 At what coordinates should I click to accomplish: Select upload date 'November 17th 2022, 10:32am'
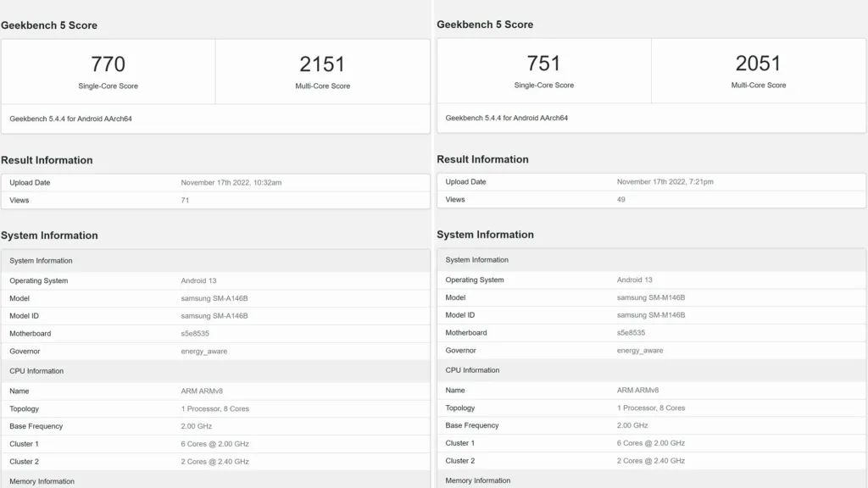pyautogui.click(x=231, y=183)
